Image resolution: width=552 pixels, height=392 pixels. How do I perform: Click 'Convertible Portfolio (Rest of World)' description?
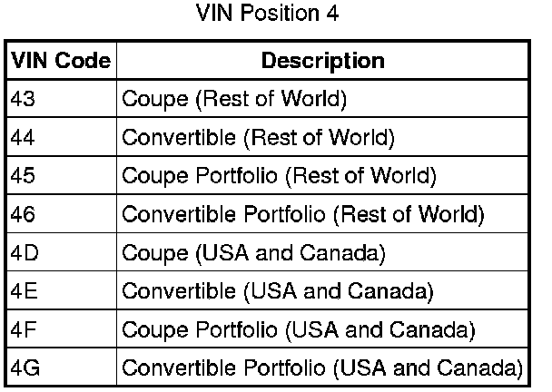point(302,215)
